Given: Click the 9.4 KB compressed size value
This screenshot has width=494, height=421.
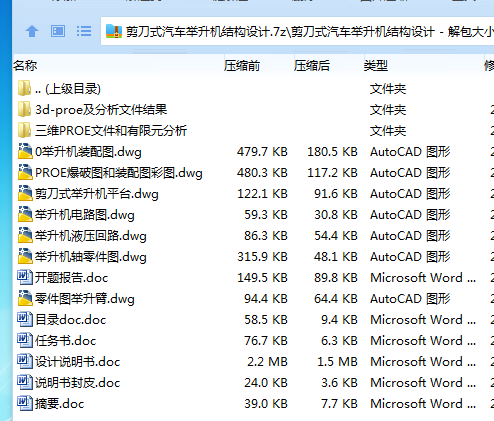Looking at the screenshot, I should pos(339,320).
